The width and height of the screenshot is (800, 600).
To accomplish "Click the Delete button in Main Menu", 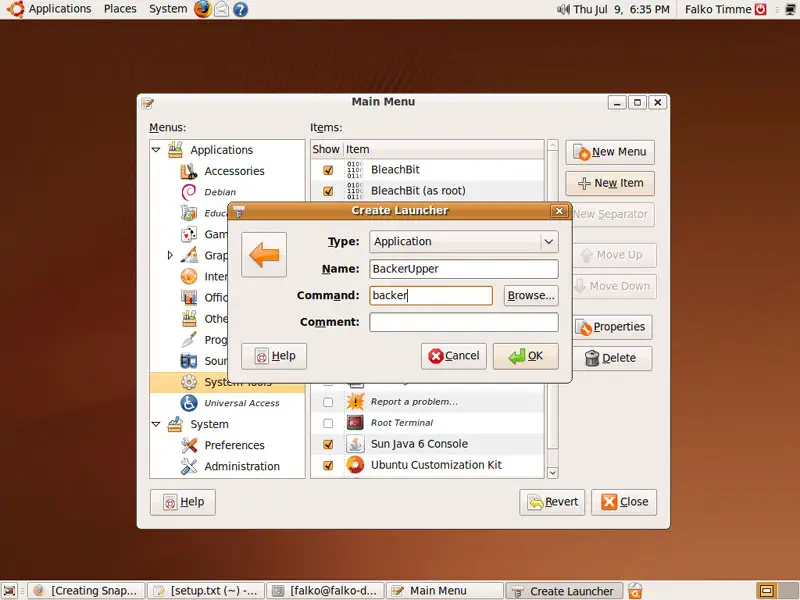I will (x=612, y=358).
